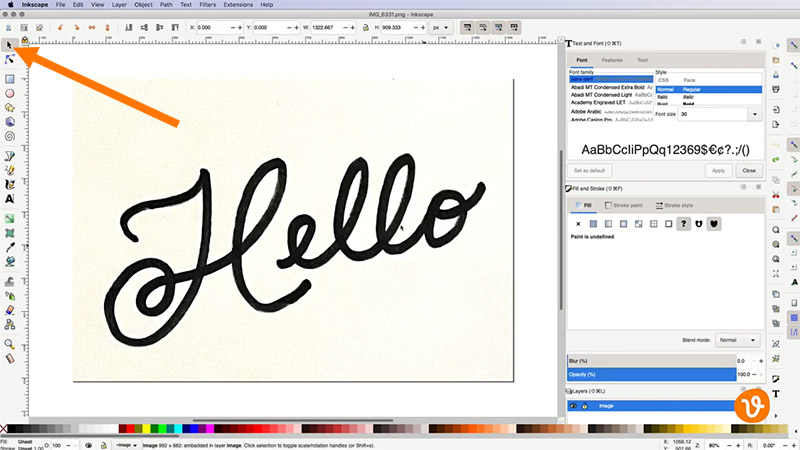Click the green Redo arrow icon
Screen dimensions: 800x450
[776, 160]
